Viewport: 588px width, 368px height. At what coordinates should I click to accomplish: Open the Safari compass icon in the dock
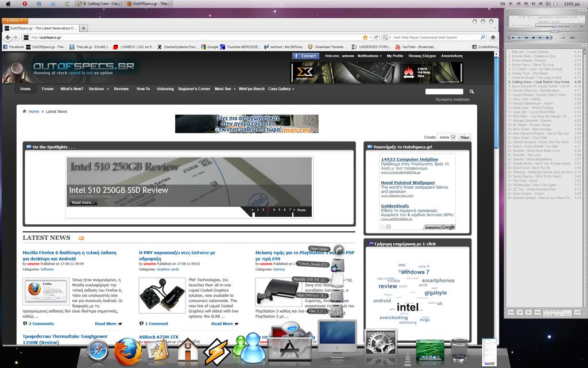[x=98, y=351]
